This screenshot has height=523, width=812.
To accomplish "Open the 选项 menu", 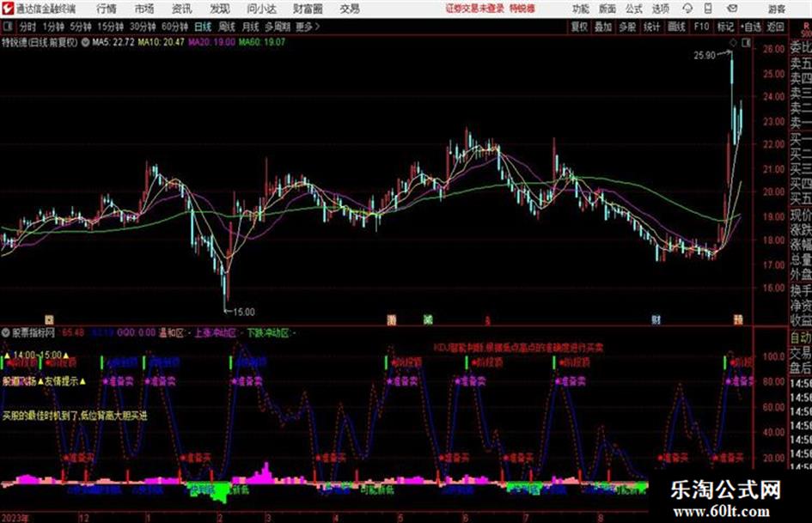I will pyautogui.click(x=661, y=9).
